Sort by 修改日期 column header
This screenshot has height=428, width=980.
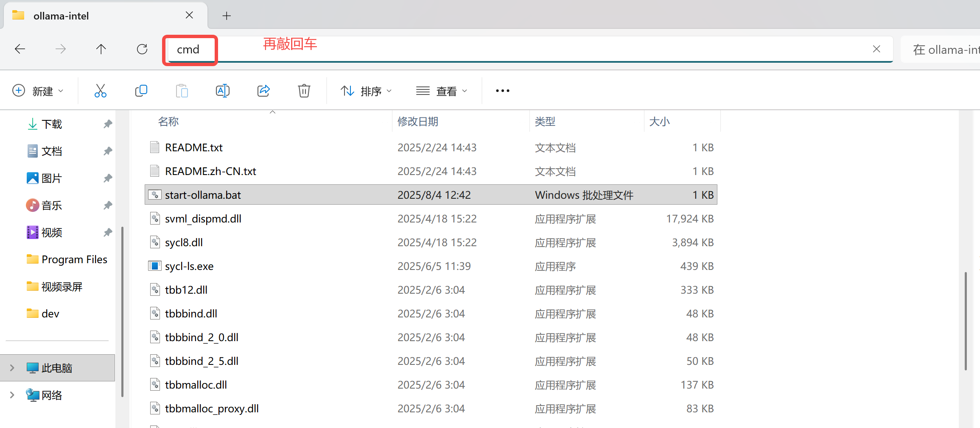[418, 122]
